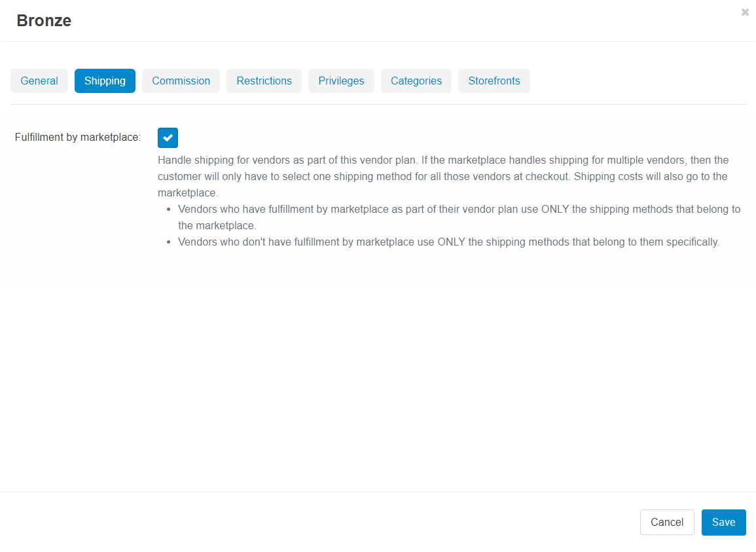Switch to the Categories tab
This screenshot has width=756, height=552.
[x=416, y=81]
